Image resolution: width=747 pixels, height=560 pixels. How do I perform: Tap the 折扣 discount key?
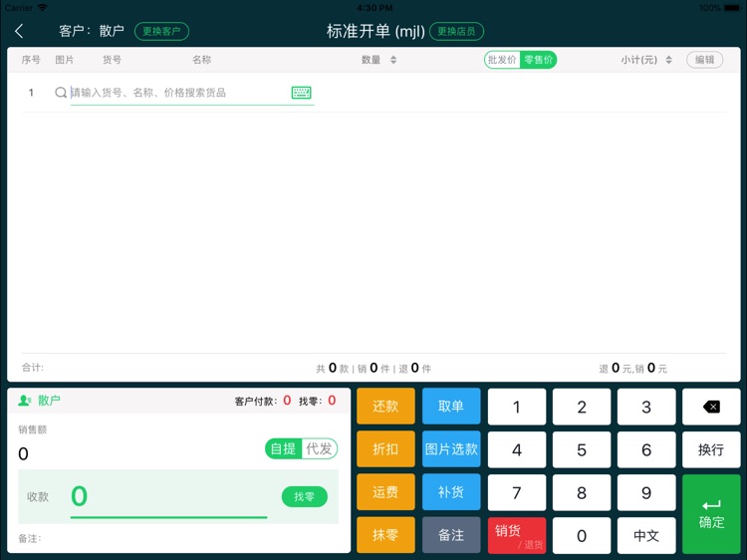point(385,449)
